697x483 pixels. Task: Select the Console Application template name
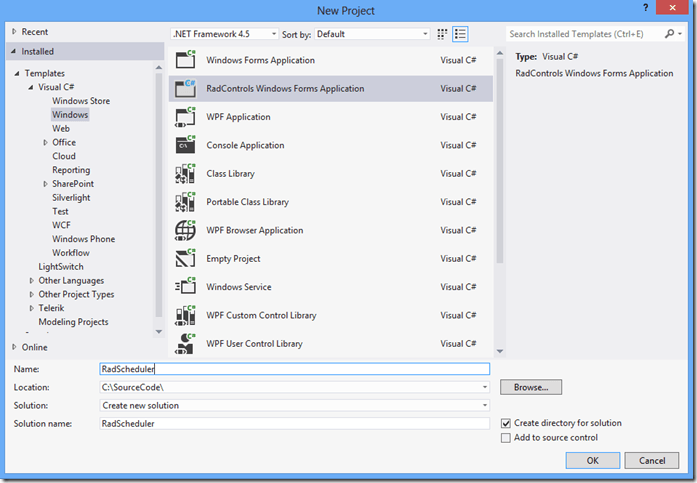point(245,145)
